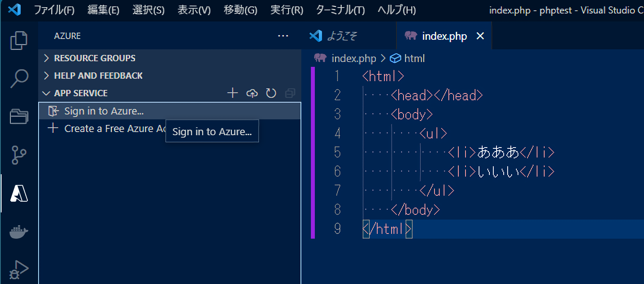
Task: Collapse the APP SERVICE section
Action: [x=81, y=93]
